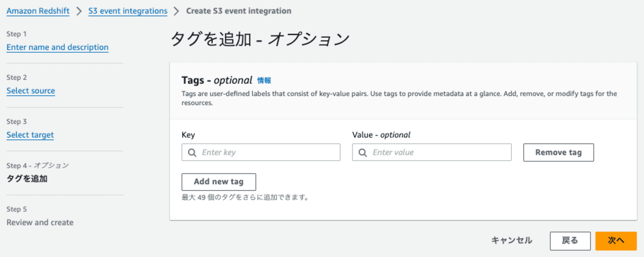
Task: Open Amazon Redshift breadcrumb link
Action: click(38, 11)
